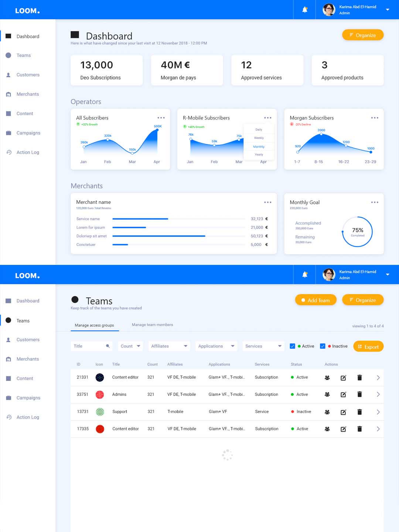This screenshot has width=399, height=532.
Task: Delete the Support team using trash icon
Action: click(x=359, y=412)
